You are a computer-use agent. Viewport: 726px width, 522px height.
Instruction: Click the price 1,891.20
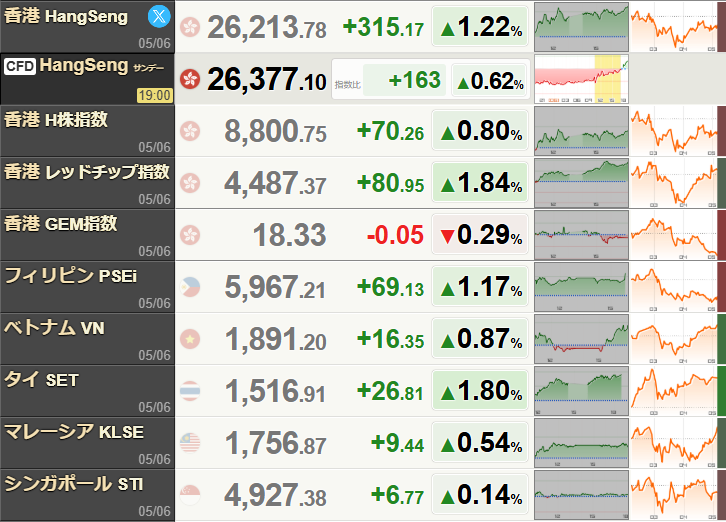(x=275, y=340)
